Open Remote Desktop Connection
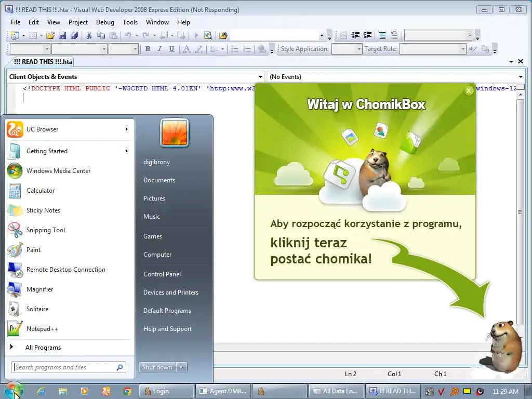The image size is (532, 399). [x=70, y=270]
